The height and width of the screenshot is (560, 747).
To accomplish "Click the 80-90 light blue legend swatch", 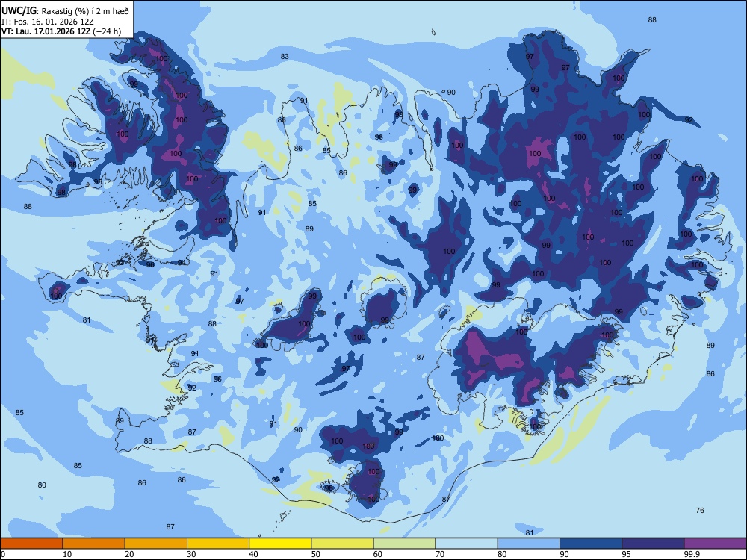I will pos(528,544).
